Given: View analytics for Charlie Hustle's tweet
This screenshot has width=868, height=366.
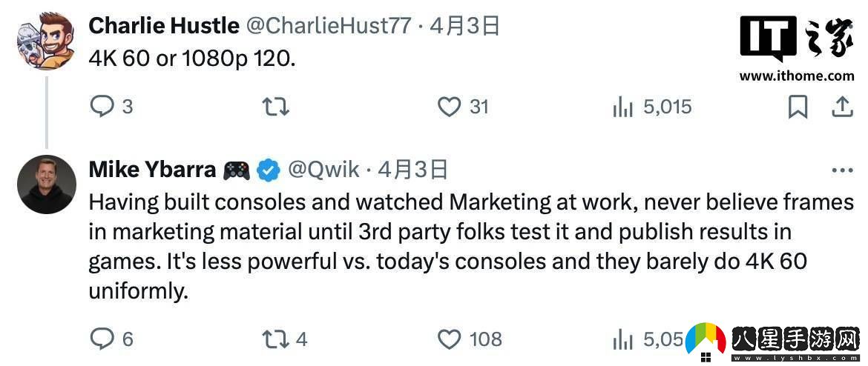Looking at the screenshot, I should 622,108.
